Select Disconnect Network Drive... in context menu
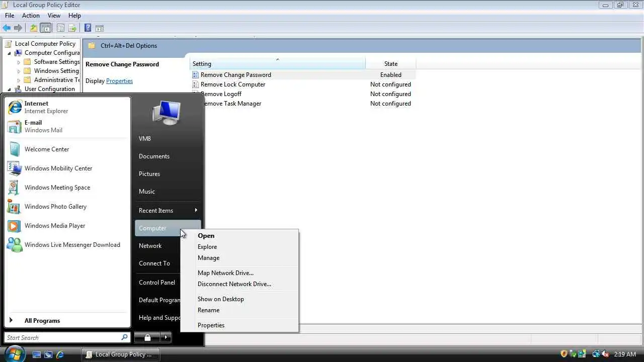Viewport: 644px width, 362px height. tap(239, 284)
